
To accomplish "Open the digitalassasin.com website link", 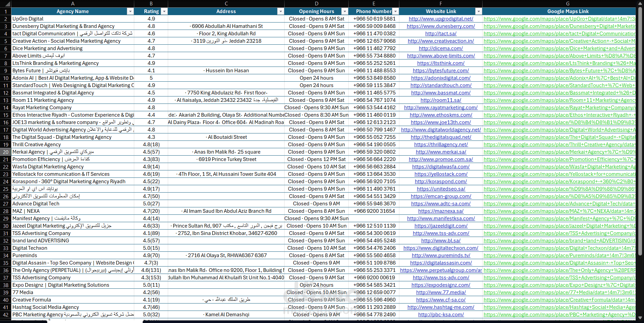I will tap(441, 263).
